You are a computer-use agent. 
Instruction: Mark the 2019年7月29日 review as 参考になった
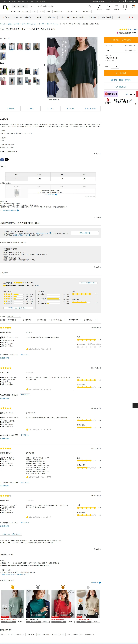tap(25, 482)
